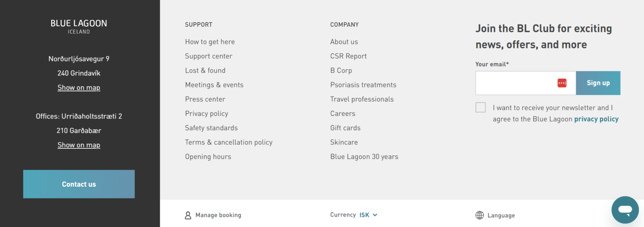Show Grindavík address on map

79,88
